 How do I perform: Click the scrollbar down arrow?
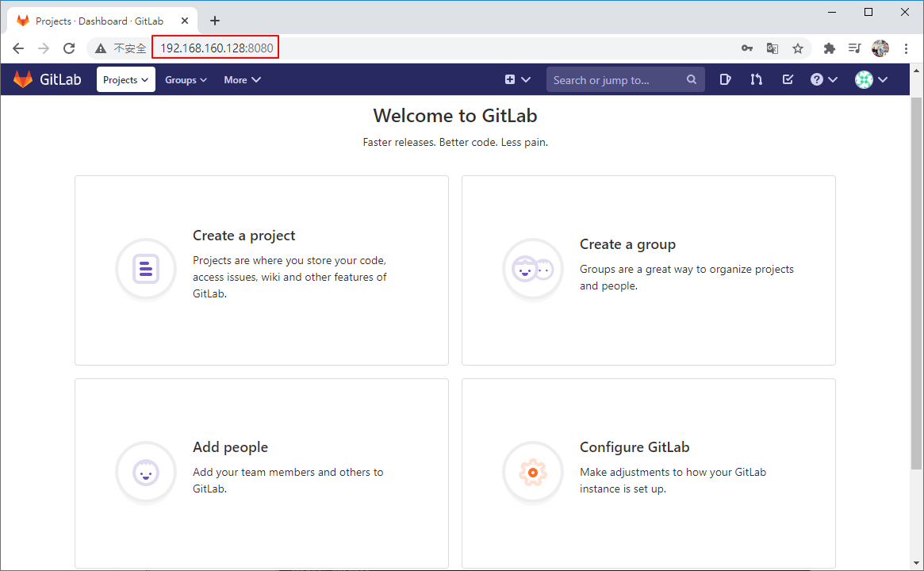(916, 563)
